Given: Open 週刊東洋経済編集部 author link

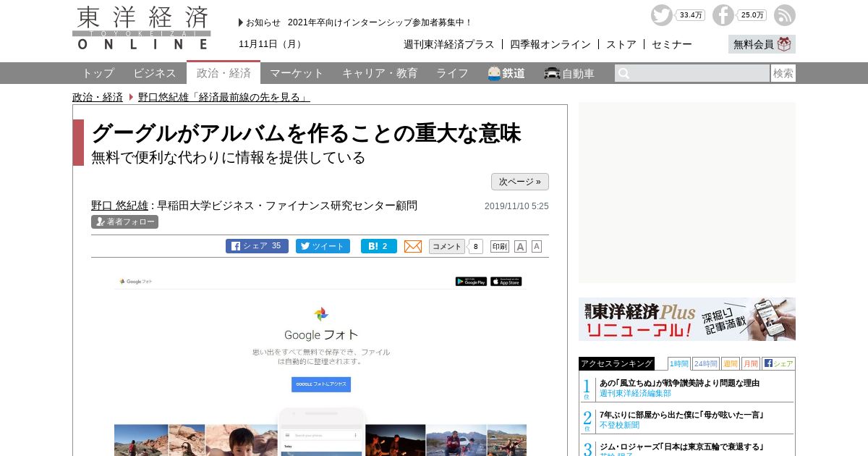Looking at the screenshot, I should [635, 393].
